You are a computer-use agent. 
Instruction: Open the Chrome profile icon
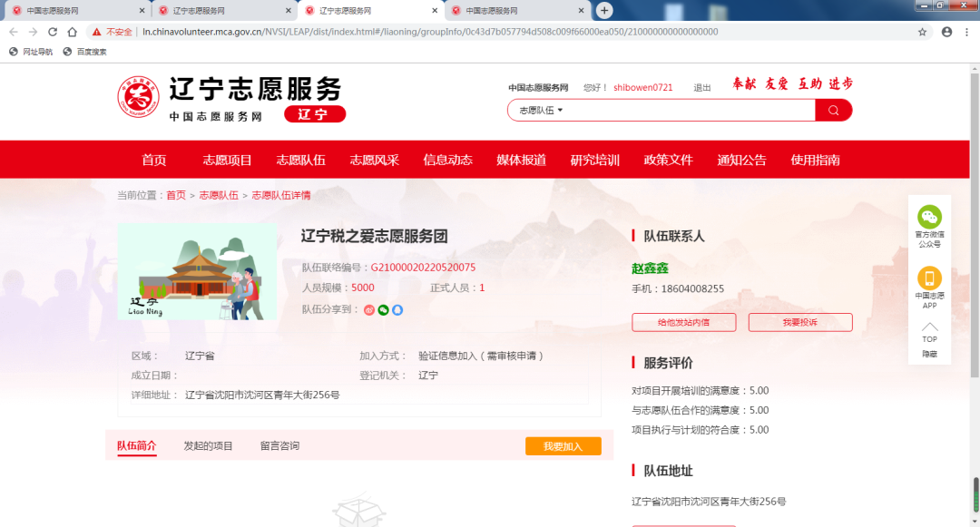pyautogui.click(x=946, y=32)
